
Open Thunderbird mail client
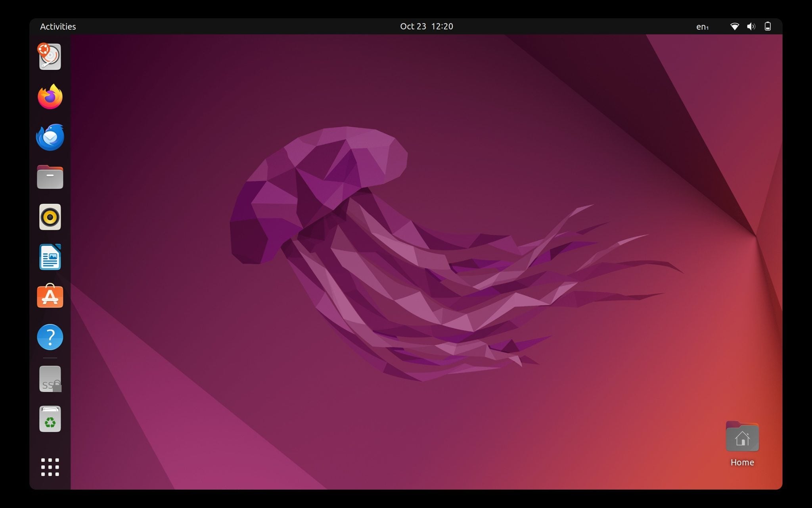(x=50, y=137)
